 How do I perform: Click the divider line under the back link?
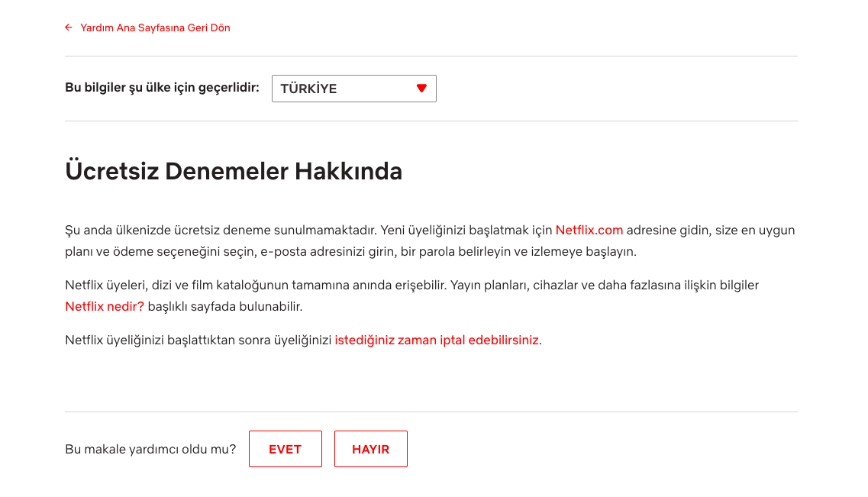click(x=431, y=56)
